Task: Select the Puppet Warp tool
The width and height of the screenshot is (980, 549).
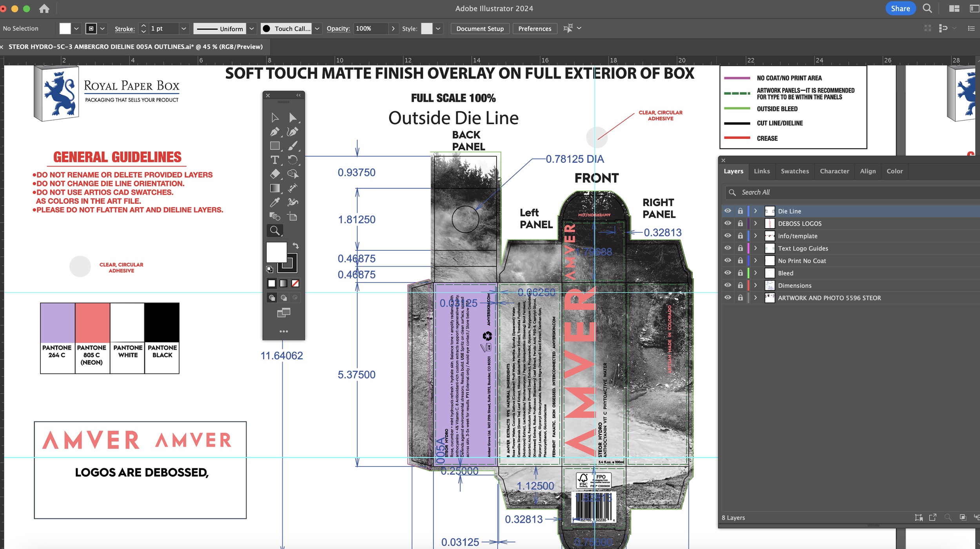Action: pyautogui.click(x=292, y=202)
